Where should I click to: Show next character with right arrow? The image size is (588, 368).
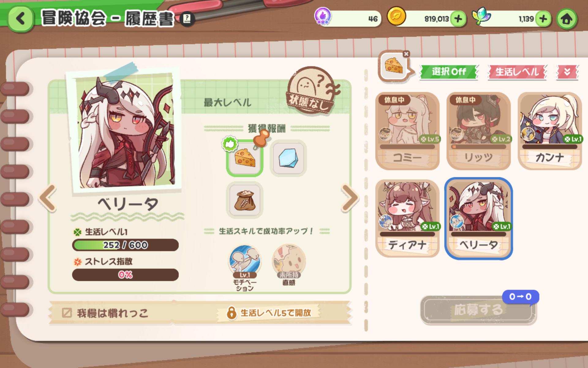click(349, 198)
